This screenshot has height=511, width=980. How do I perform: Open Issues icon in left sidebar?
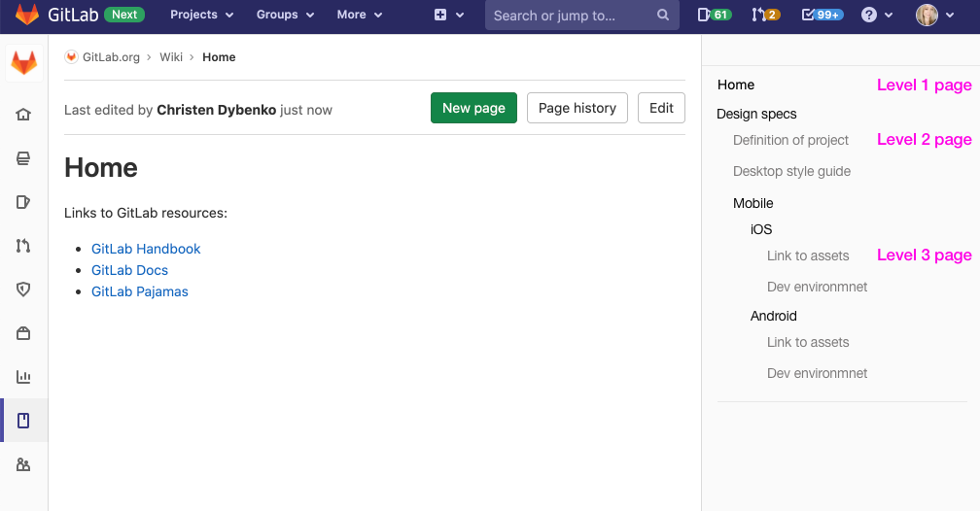tap(23, 202)
